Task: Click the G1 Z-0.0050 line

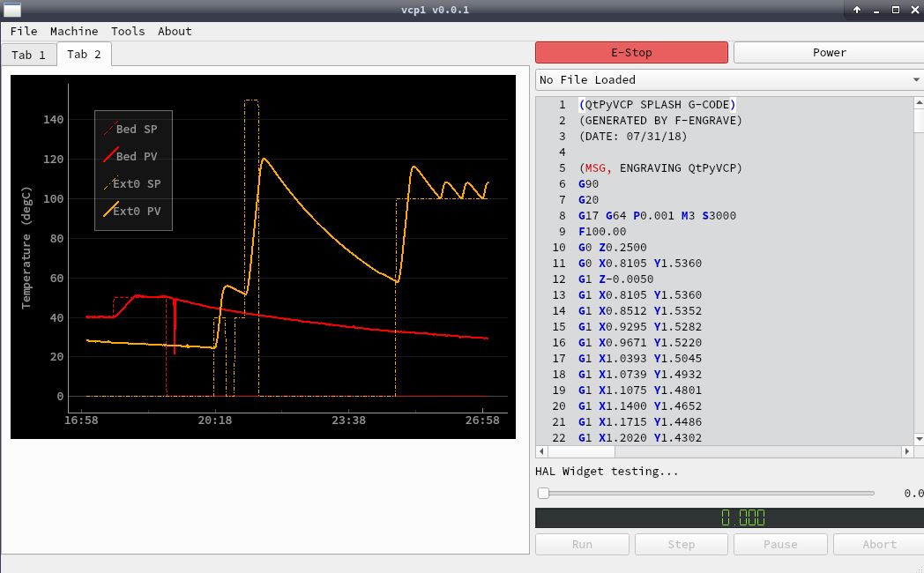Action: [x=615, y=279]
